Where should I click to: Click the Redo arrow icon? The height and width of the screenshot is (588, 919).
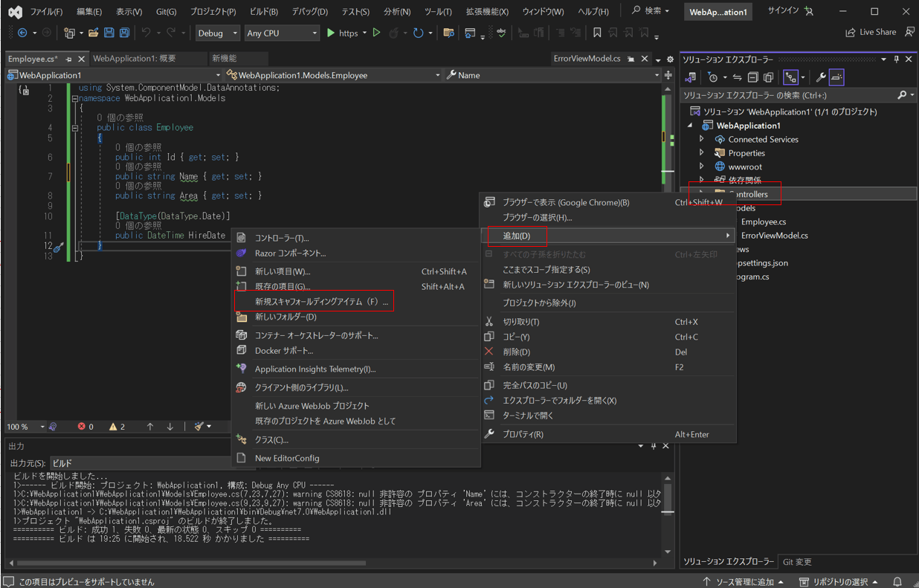(x=171, y=33)
